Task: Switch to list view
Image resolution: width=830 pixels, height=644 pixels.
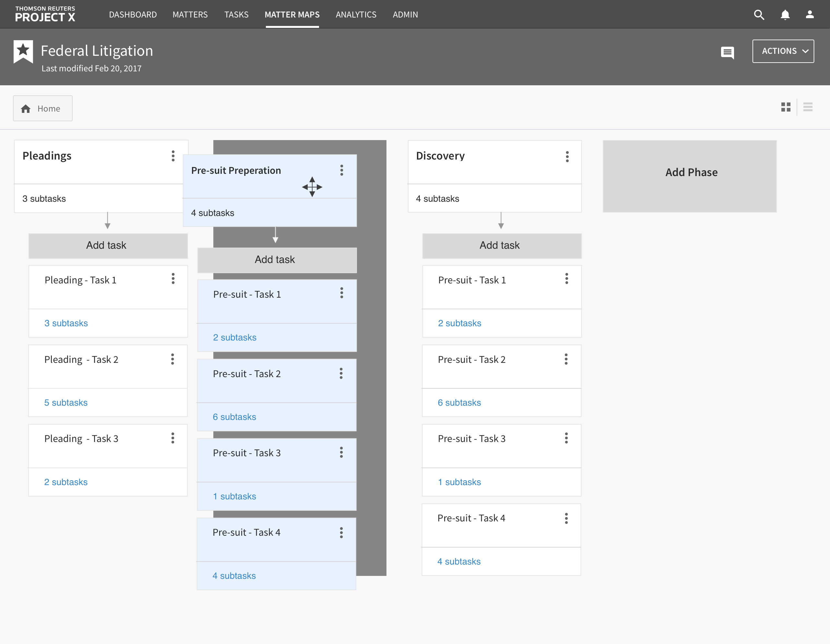Action: pos(808,107)
